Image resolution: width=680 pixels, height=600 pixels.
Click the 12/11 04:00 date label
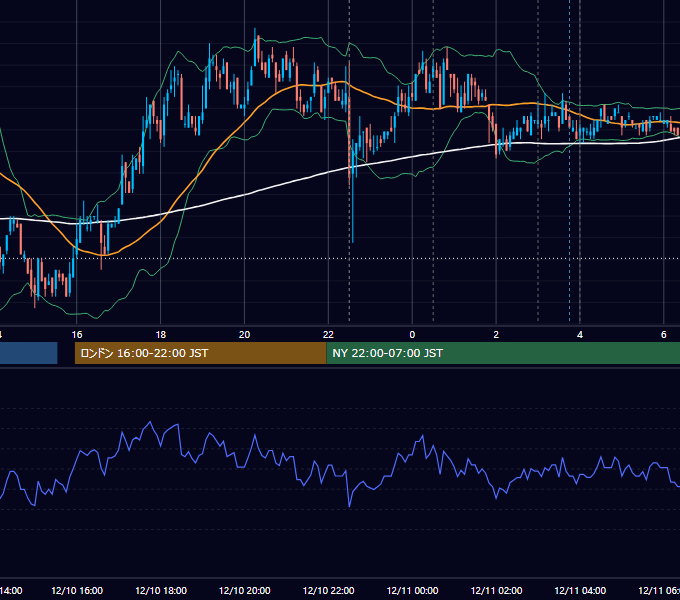click(580, 590)
